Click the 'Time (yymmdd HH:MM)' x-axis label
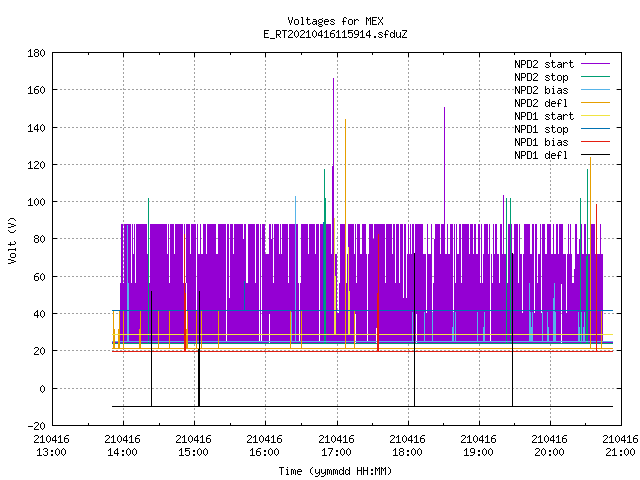The width and height of the screenshot is (640, 480). point(335,471)
